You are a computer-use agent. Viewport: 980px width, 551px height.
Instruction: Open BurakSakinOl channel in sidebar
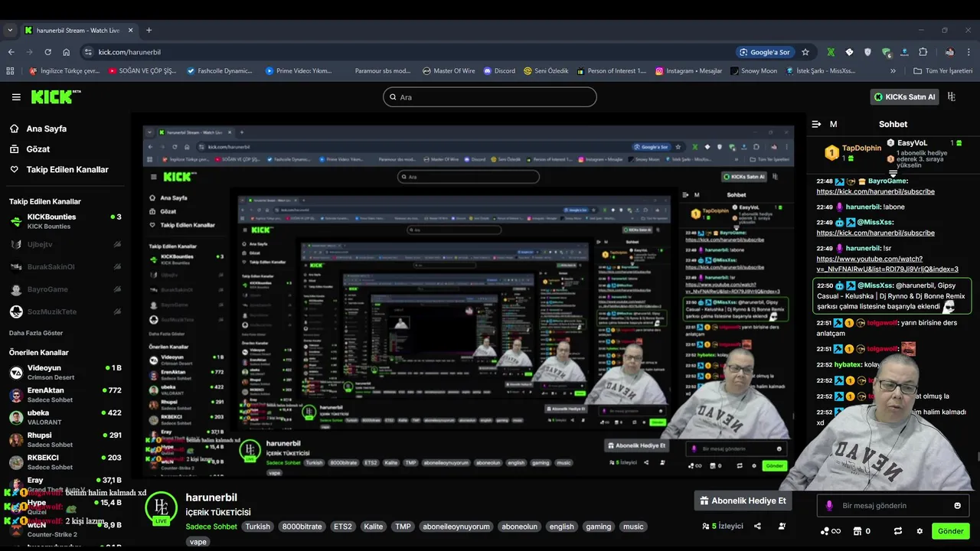[x=64, y=266]
